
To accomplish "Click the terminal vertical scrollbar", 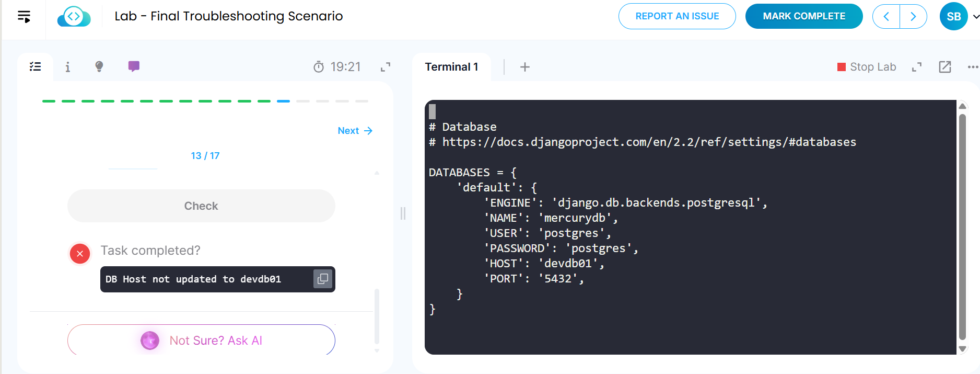I will (962, 227).
